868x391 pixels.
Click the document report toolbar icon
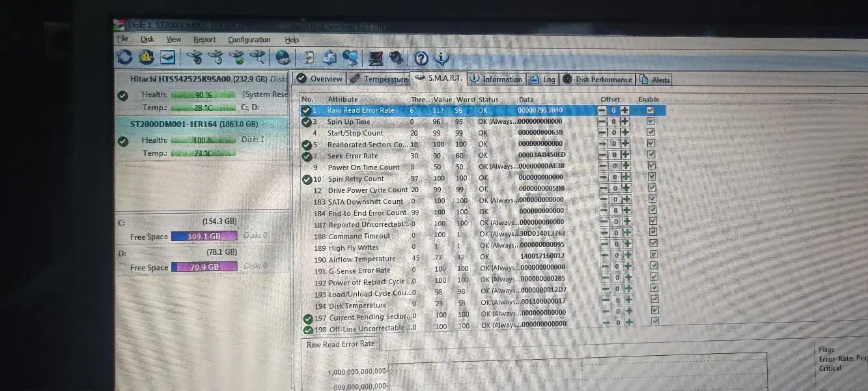[x=309, y=57]
